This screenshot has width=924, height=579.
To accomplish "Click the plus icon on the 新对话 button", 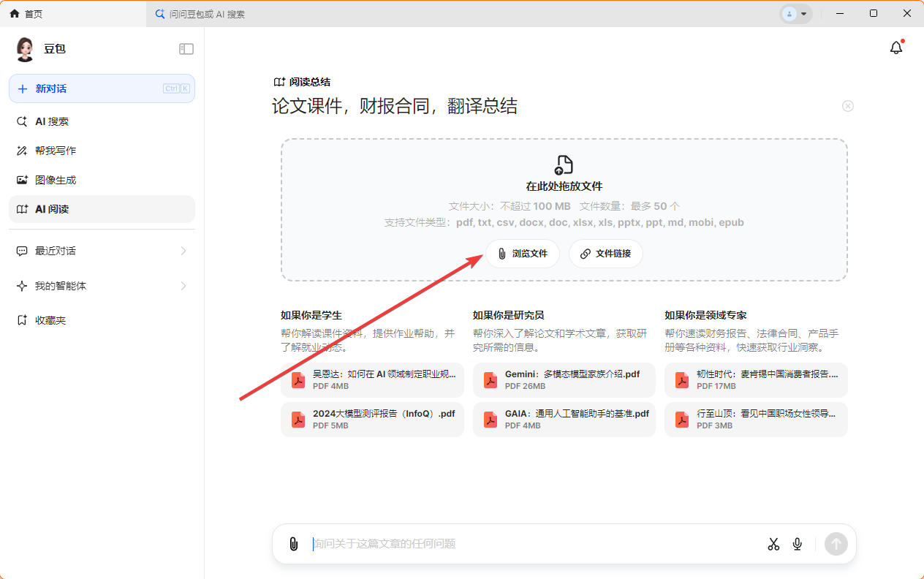I will 22,88.
